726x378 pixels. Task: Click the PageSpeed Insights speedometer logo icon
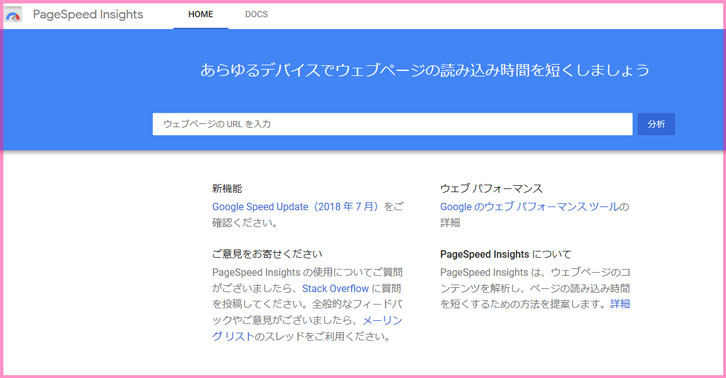(x=13, y=15)
